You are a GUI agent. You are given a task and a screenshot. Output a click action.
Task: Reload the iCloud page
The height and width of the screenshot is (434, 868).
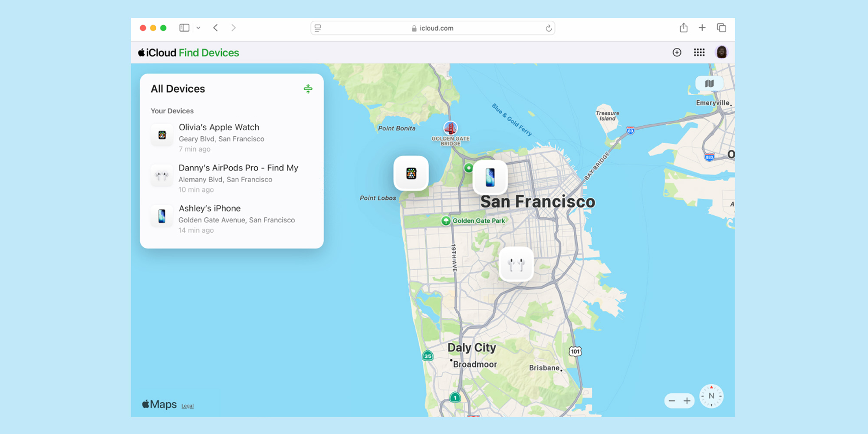(549, 28)
